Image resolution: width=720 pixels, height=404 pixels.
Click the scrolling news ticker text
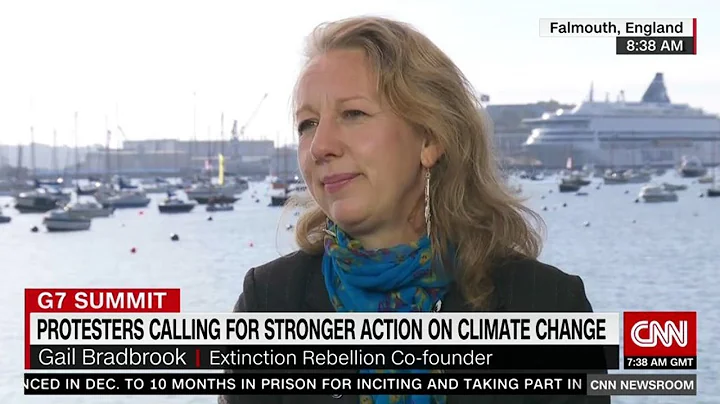coord(305,384)
